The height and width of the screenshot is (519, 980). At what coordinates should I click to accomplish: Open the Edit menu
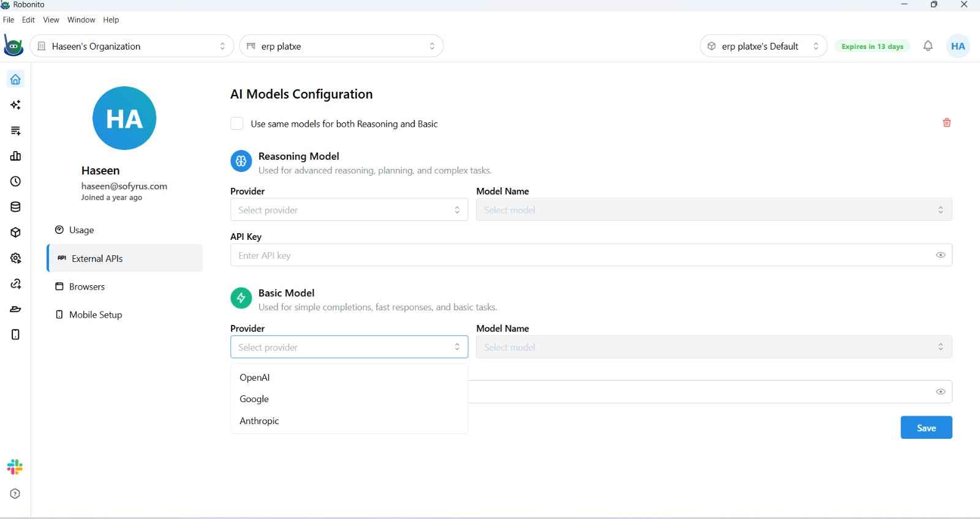point(28,20)
